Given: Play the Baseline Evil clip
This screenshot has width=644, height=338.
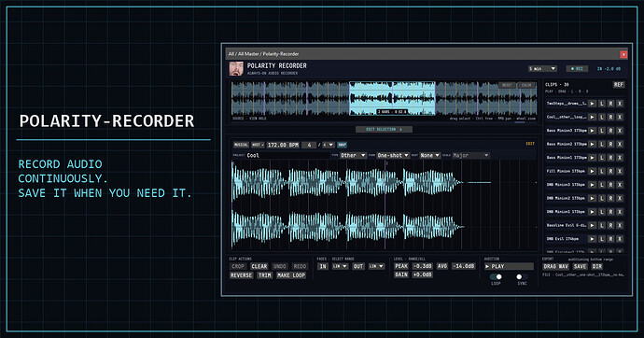Looking at the screenshot, I should point(592,225).
